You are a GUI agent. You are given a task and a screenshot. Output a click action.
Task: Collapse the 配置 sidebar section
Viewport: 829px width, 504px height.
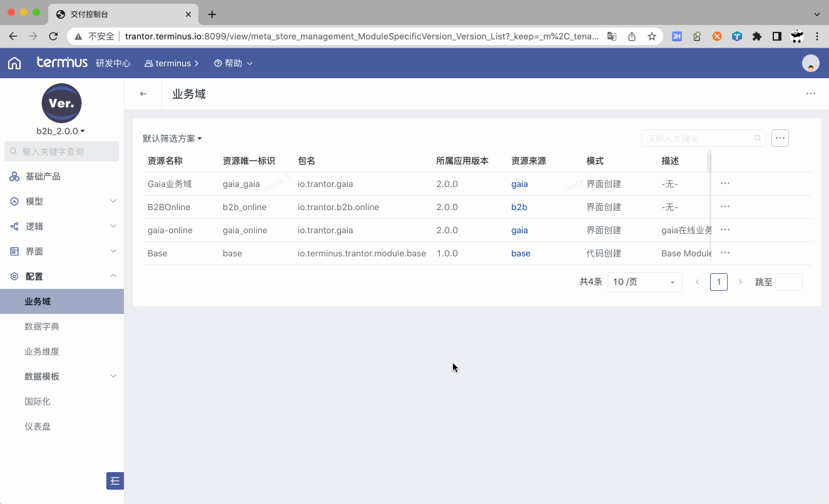(62, 276)
